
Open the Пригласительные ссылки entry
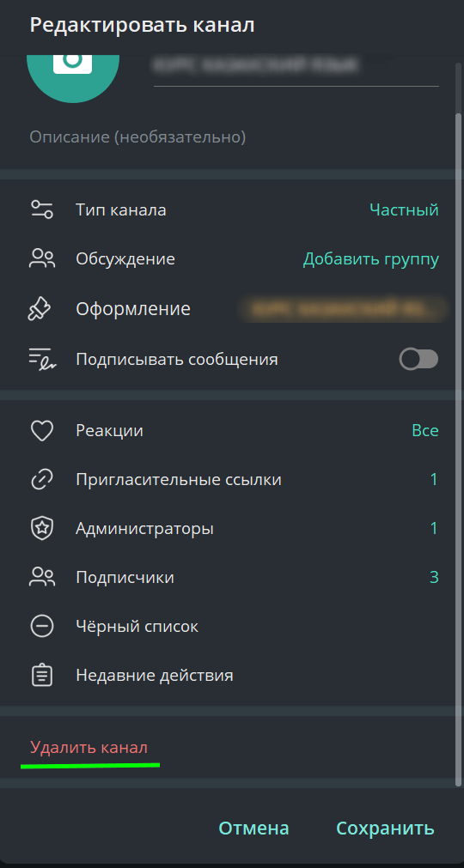(x=232, y=479)
